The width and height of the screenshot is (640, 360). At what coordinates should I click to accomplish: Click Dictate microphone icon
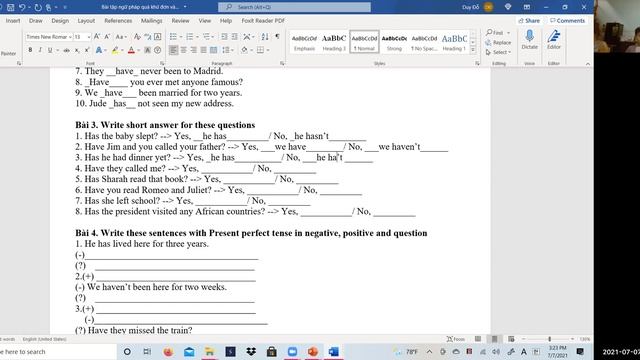click(529, 40)
